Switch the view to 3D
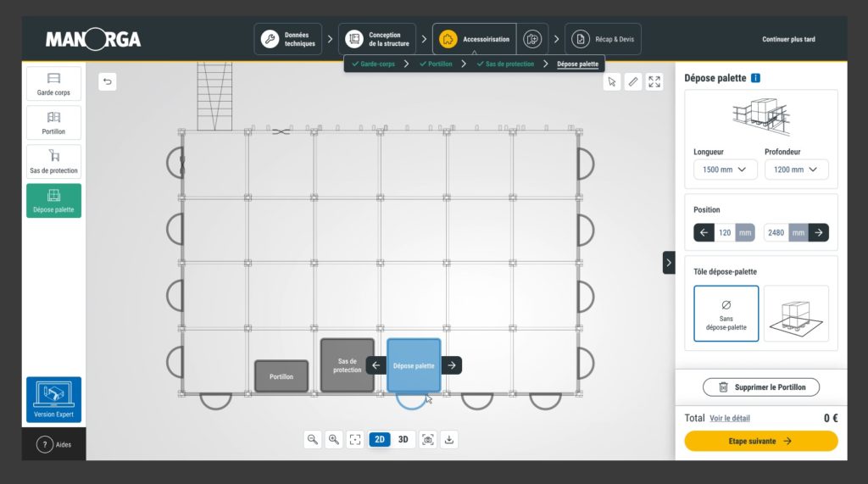The height and width of the screenshot is (484, 868). [x=403, y=439]
